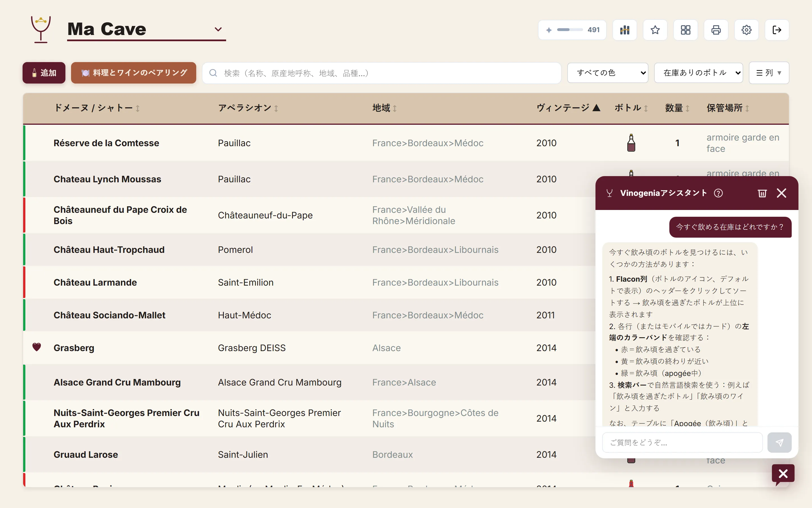Open the 列 columns dropdown
Viewport: 812px width, 508px height.
click(769, 73)
